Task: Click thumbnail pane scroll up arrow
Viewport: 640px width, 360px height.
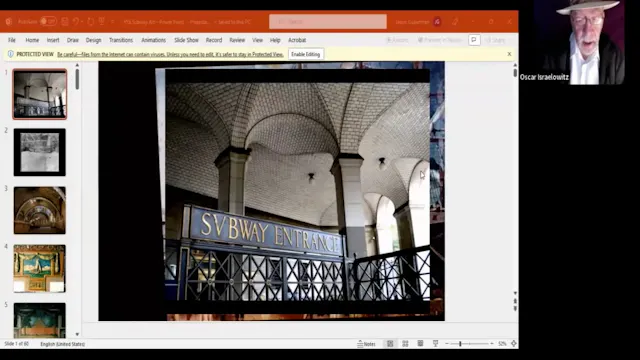Action: click(x=77, y=65)
